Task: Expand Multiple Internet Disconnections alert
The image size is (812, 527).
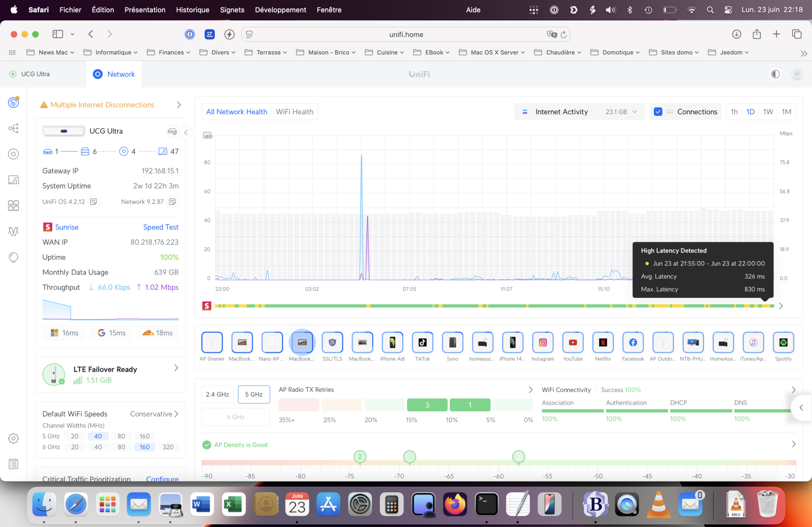Action: (x=178, y=105)
